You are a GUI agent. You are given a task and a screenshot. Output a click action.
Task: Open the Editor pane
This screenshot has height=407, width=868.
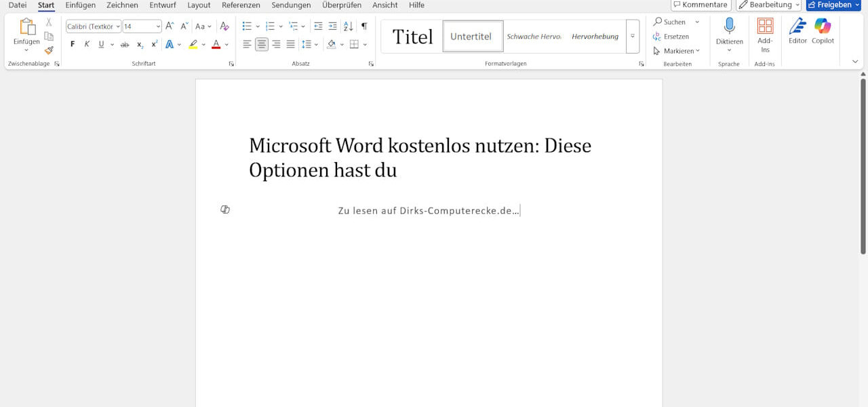point(798,31)
